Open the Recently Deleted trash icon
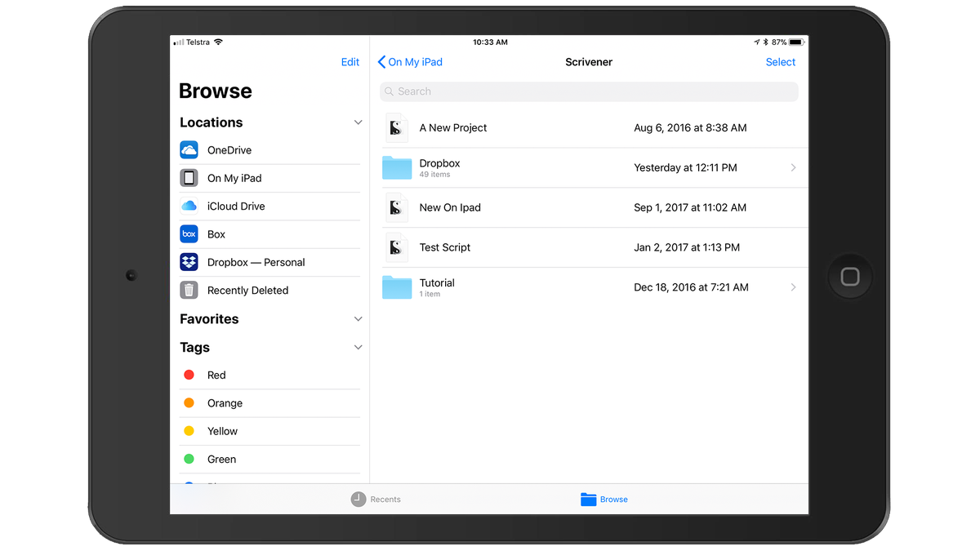Screen dimensions: 980x551 coord(189,290)
